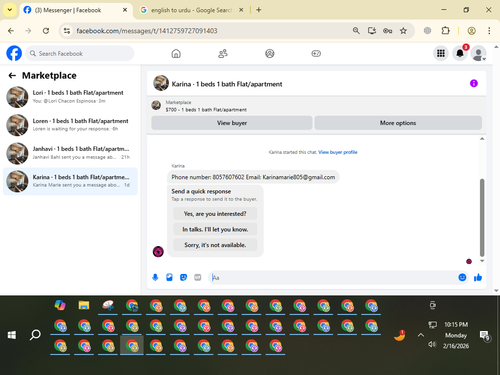Viewport: 500px width, 375px height.
Task: Open the Groups icon in top navigation
Action: click(x=269, y=53)
